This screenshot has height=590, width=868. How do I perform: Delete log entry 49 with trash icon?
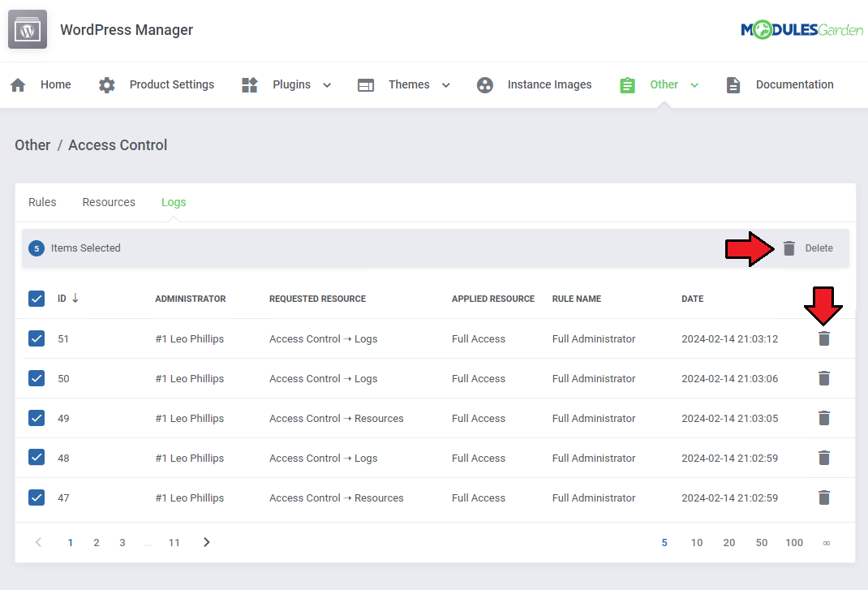[x=823, y=418]
